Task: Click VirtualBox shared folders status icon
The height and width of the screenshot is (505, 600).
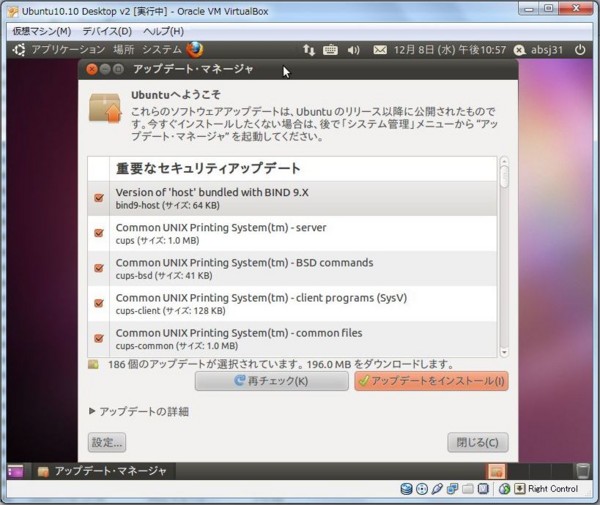Action: click(x=468, y=489)
